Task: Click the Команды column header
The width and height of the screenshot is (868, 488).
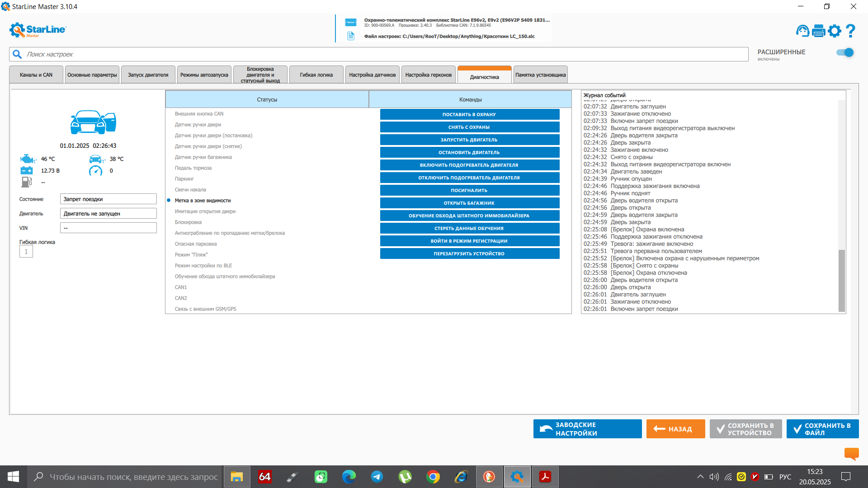Action: [471, 99]
